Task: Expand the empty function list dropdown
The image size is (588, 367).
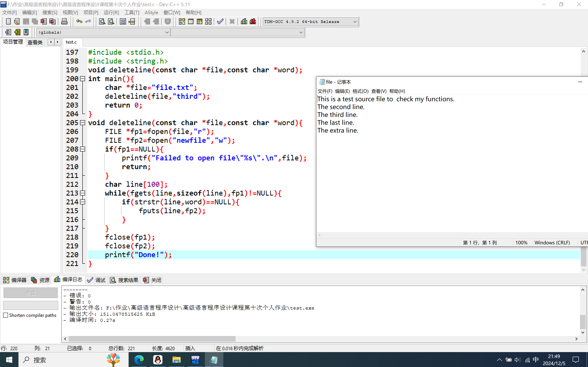Action: (301, 32)
